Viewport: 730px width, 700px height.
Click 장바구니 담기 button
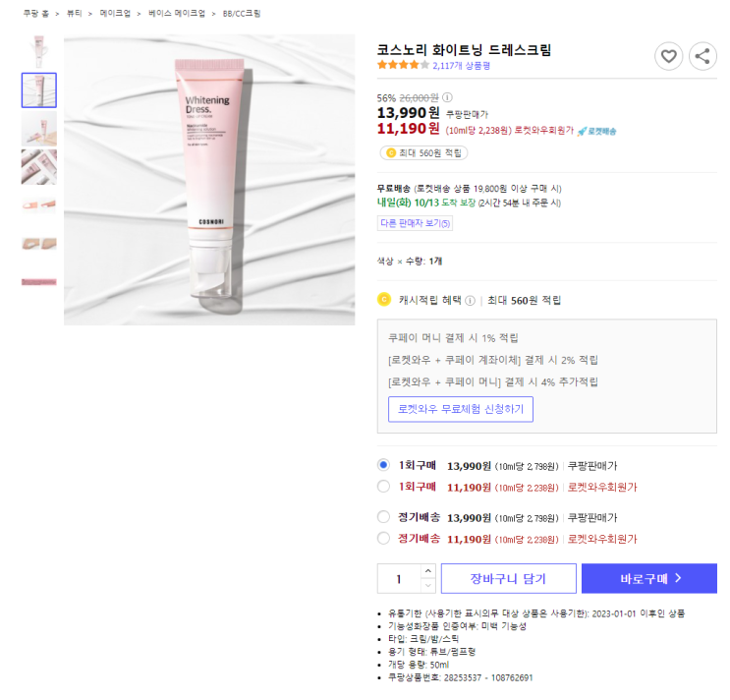(x=508, y=578)
